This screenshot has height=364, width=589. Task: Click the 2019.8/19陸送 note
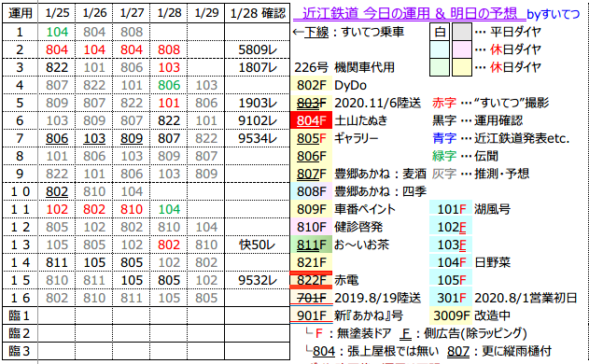click(x=377, y=298)
